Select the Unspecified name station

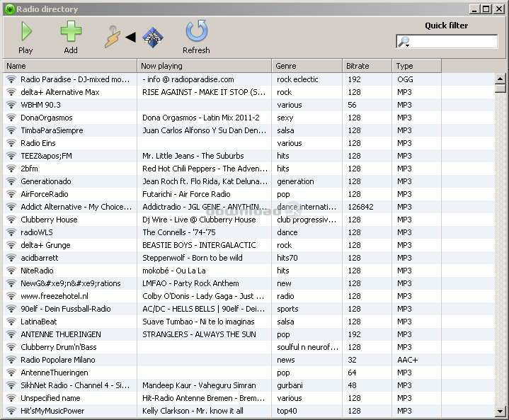[50, 398]
